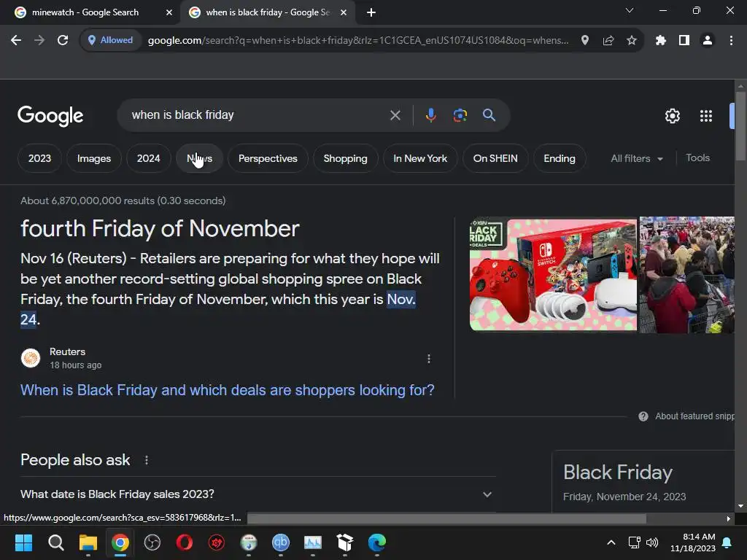Open Chrome three-dot menu
Viewport: 747px width, 560px height.
pyautogui.click(x=731, y=41)
